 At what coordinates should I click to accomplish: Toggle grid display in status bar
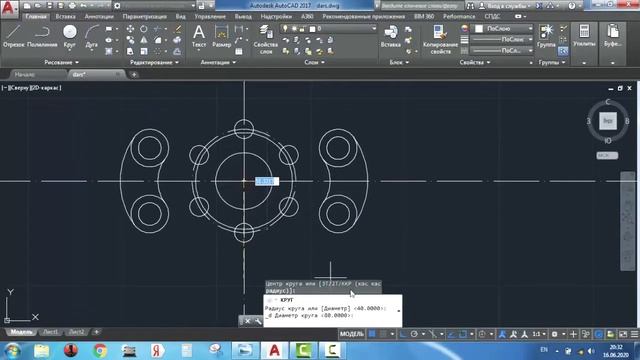pos(372,334)
